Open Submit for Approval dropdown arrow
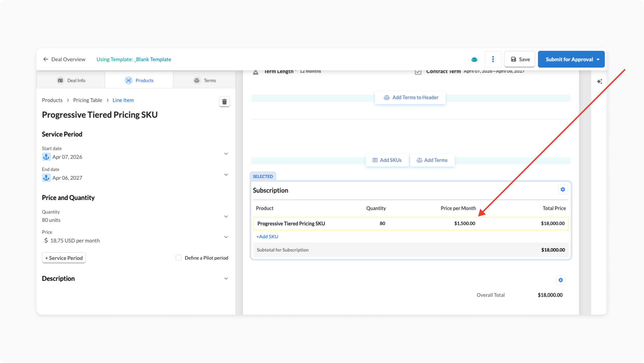The height and width of the screenshot is (363, 644). (x=598, y=60)
